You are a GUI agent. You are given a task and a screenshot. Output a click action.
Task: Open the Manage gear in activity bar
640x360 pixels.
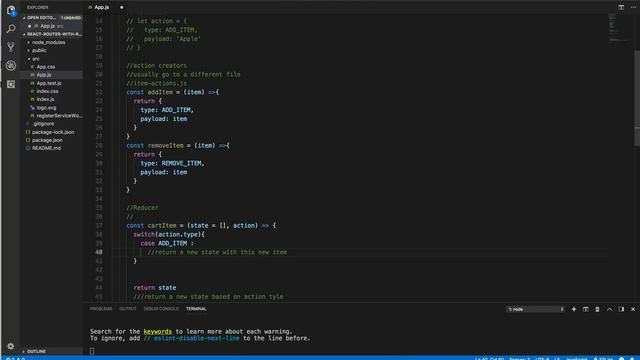tap(11, 346)
